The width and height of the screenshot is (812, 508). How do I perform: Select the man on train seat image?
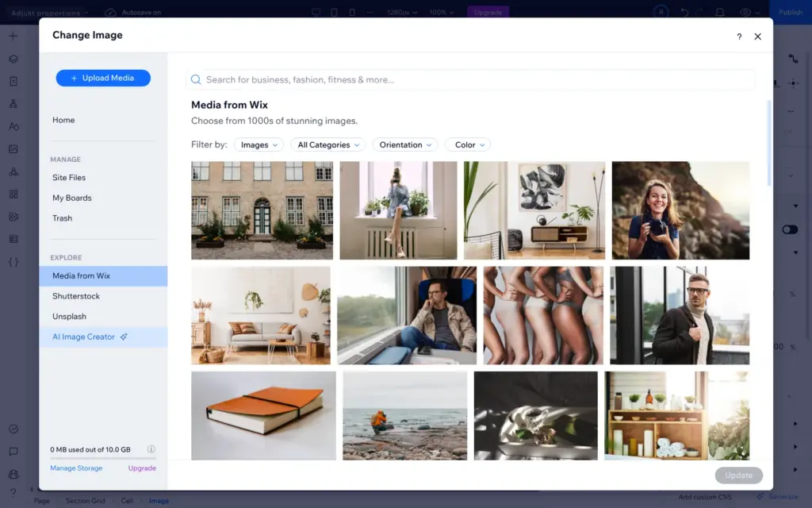click(x=407, y=315)
